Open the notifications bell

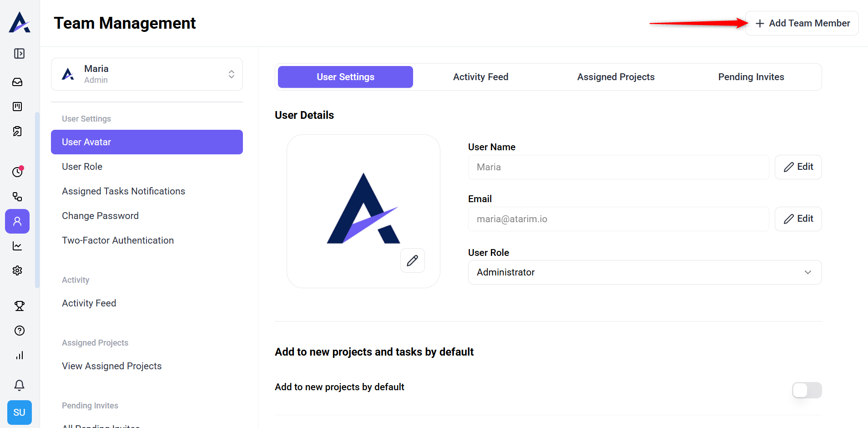[x=19, y=385]
